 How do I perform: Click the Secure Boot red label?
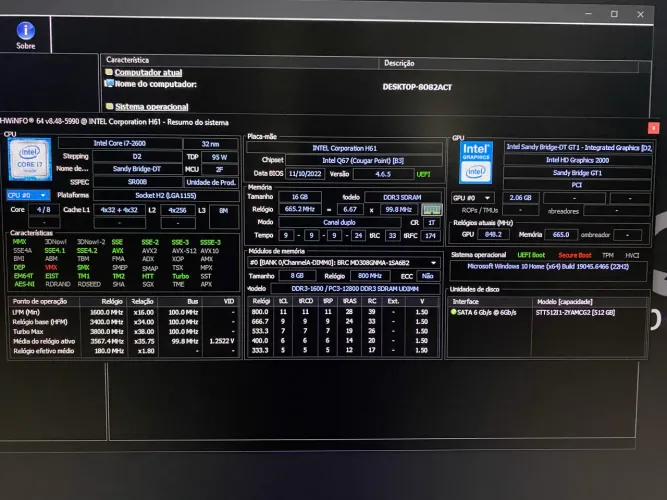pyautogui.click(x=575, y=255)
